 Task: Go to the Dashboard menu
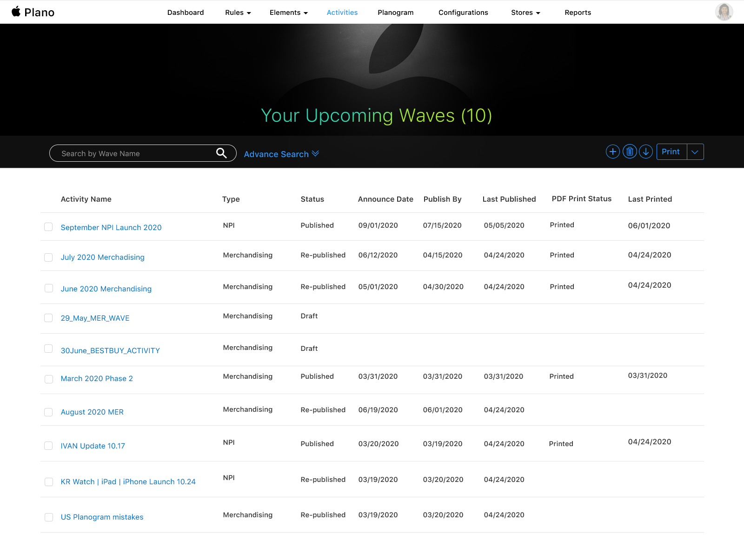(186, 13)
